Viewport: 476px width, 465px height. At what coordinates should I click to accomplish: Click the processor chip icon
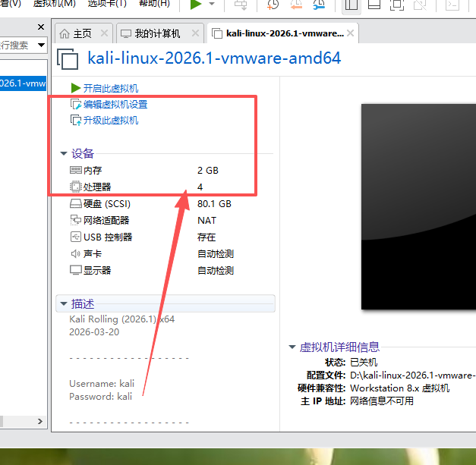[x=75, y=187]
